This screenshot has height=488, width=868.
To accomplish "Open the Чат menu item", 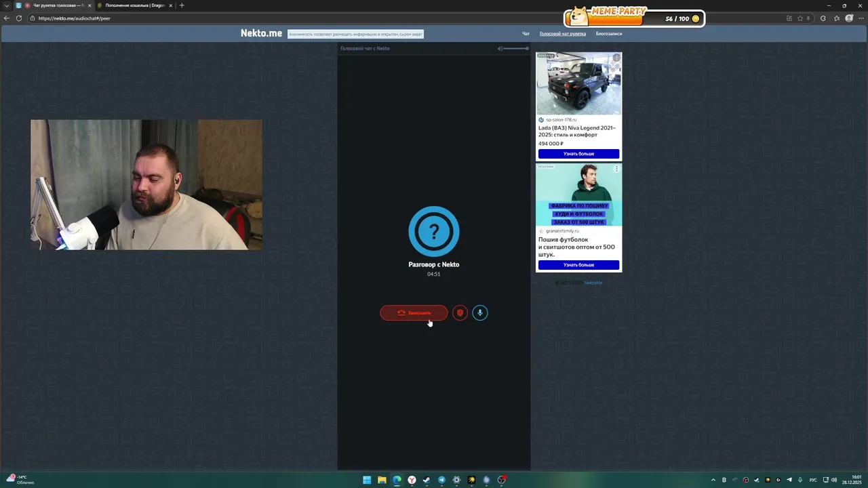I will 526,33.
